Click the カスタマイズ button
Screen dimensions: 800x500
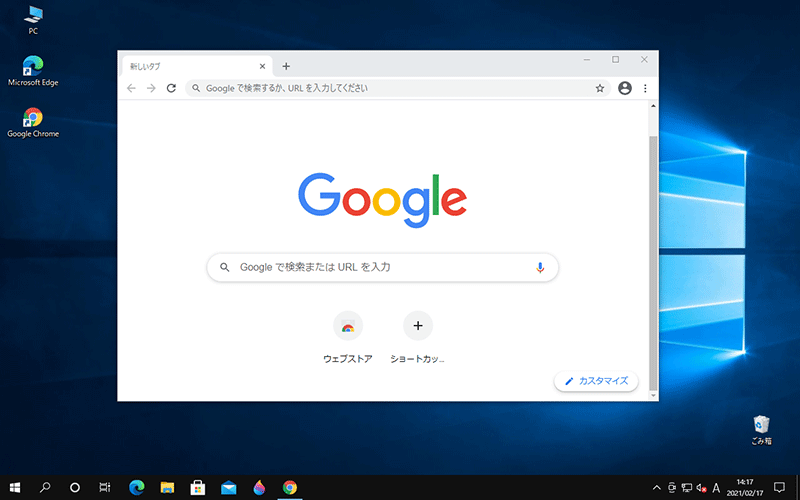[x=596, y=381]
